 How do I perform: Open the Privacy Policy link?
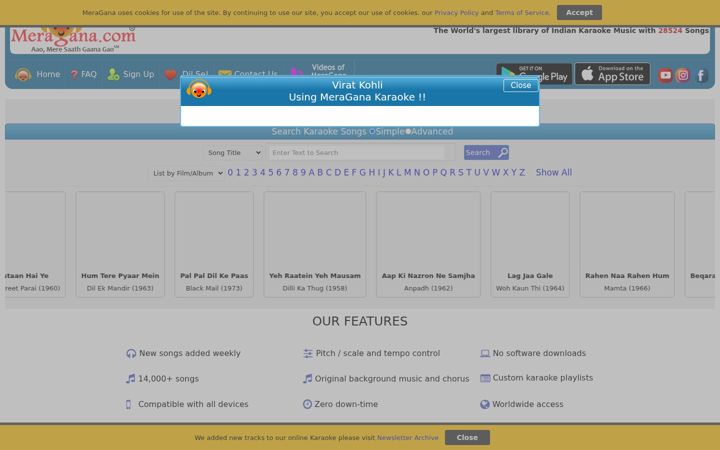[456, 12]
